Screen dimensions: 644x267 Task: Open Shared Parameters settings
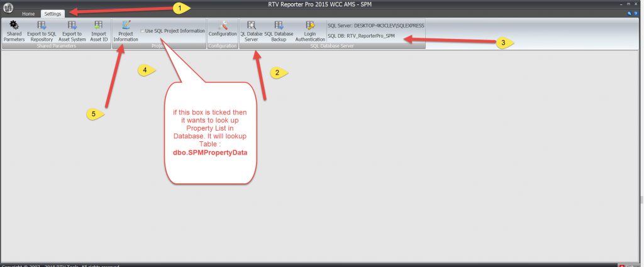(x=13, y=31)
